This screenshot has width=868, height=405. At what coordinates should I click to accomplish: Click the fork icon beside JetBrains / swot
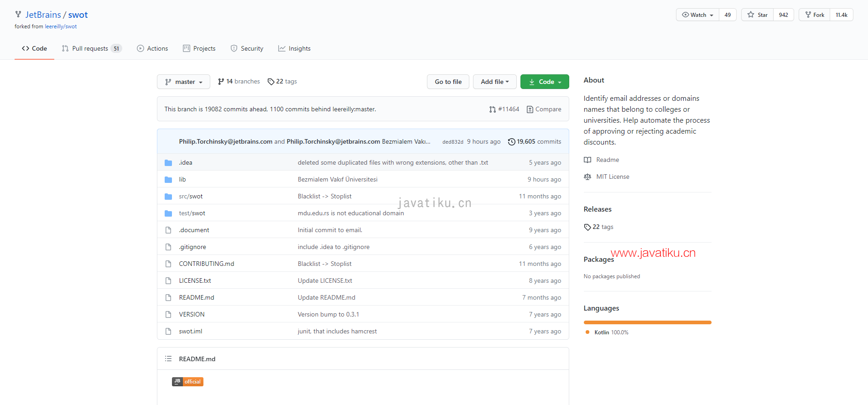pyautogui.click(x=18, y=15)
